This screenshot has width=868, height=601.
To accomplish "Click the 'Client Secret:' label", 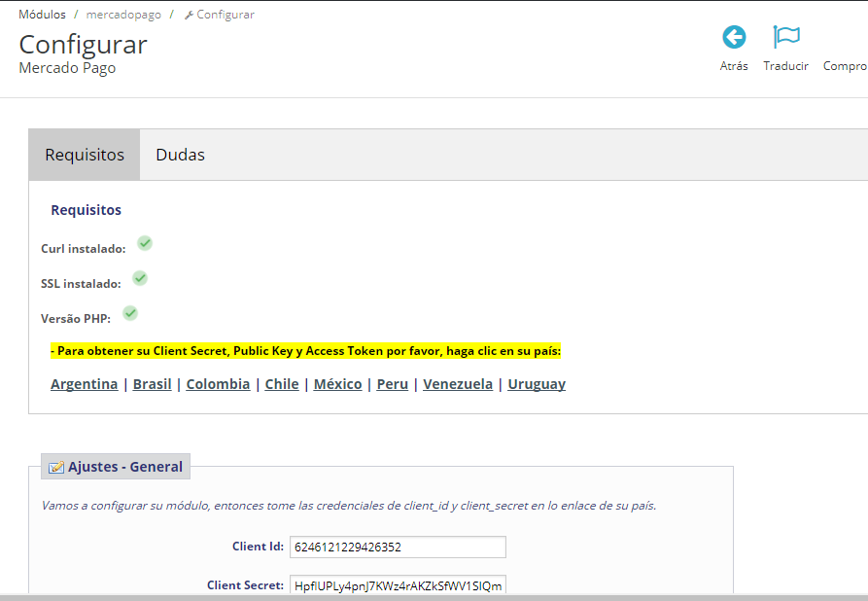I will point(245,584).
